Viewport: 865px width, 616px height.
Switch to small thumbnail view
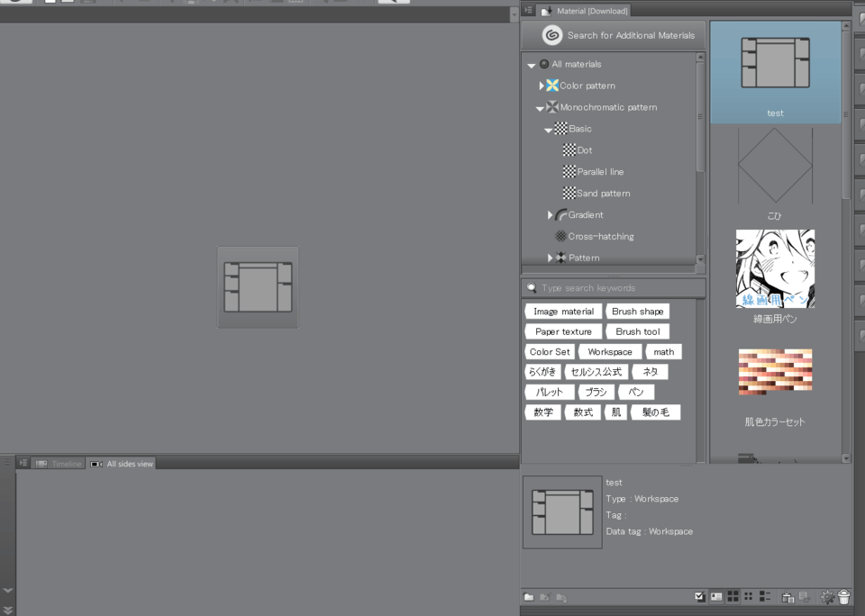(x=749, y=596)
